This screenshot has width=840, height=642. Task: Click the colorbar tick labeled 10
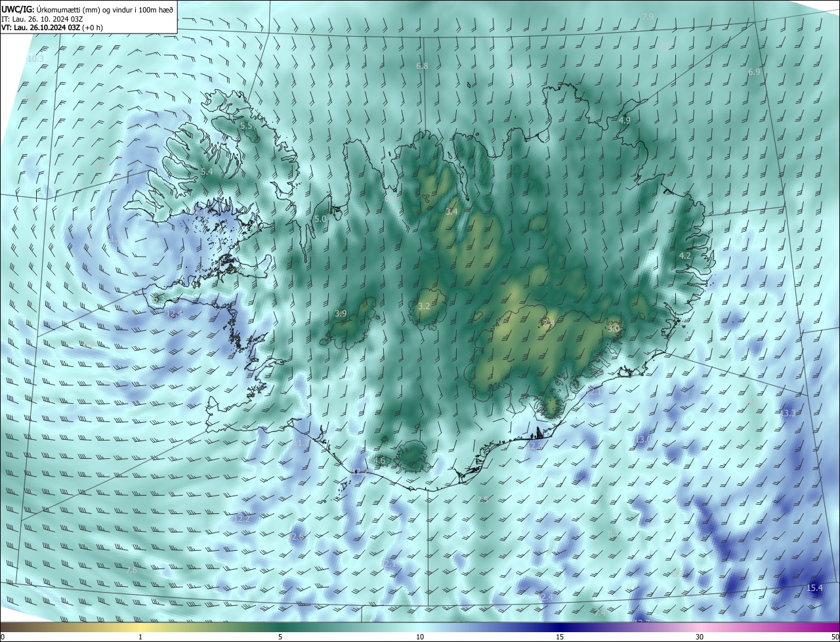tap(420, 637)
